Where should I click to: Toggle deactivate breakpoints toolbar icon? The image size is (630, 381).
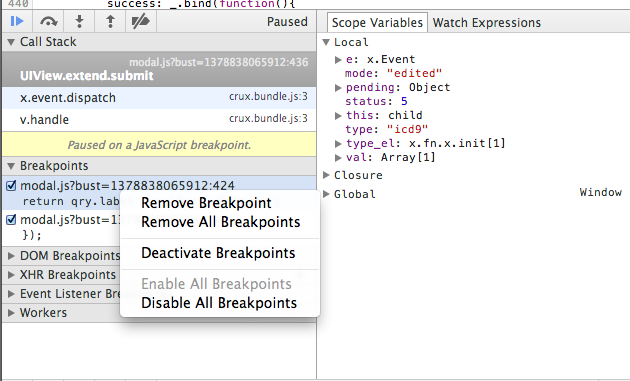point(141,21)
